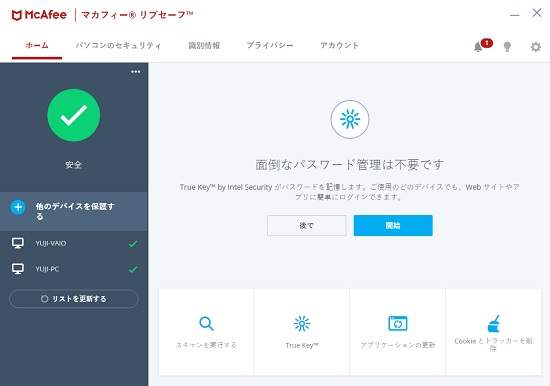Click the application update icon
Viewport: 550px width, 386px height.
point(398,324)
